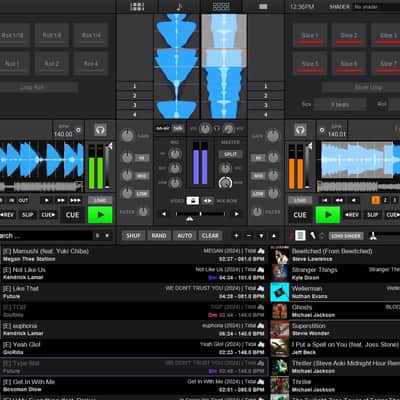Trigger the Slice 6 pad
This screenshot has height=400, width=400.
[x=349, y=63]
